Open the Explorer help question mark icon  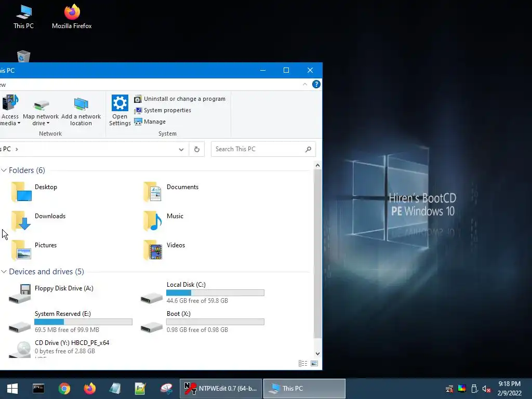[x=316, y=84]
